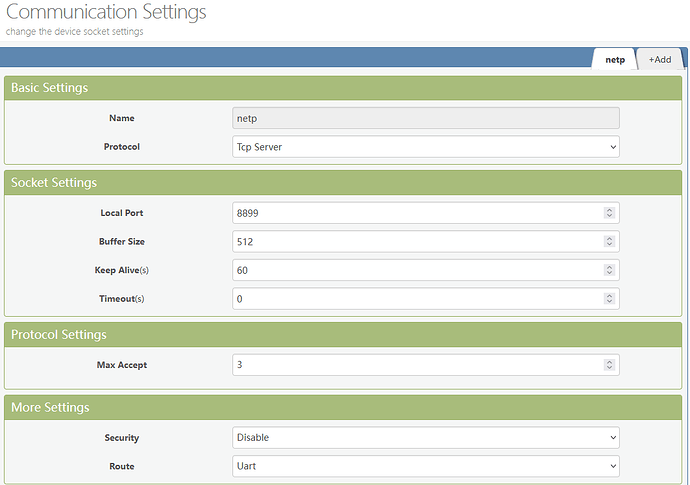Open the +Add tab
The width and height of the screenshot is (690, 485).
(659, 59)
